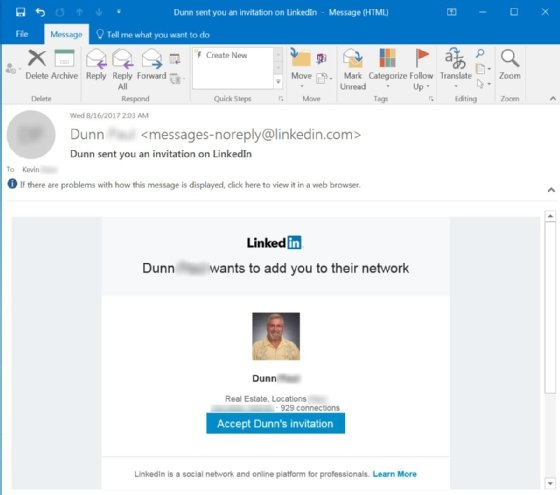Click the LinkedIn logo
The height and width of the screenshot is (495, 560).
tap(274, 243)
